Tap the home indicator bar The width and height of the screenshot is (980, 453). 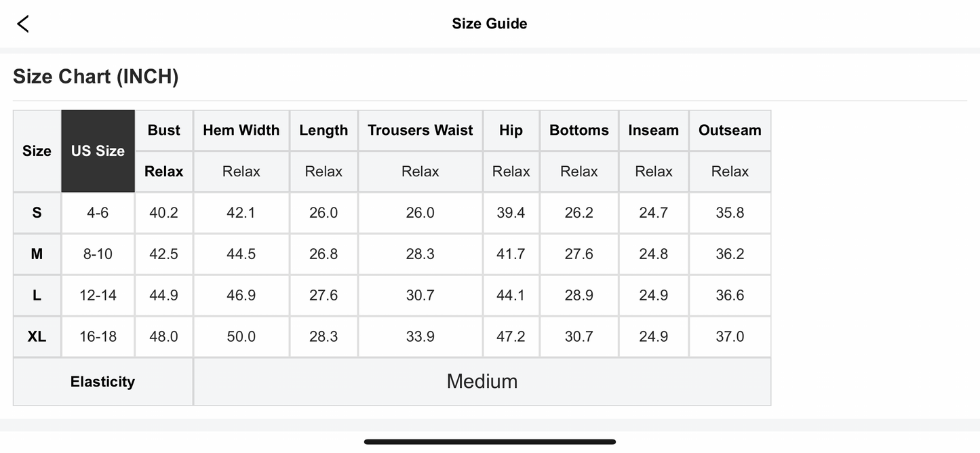pyautogui.click(x=490, y=442)
